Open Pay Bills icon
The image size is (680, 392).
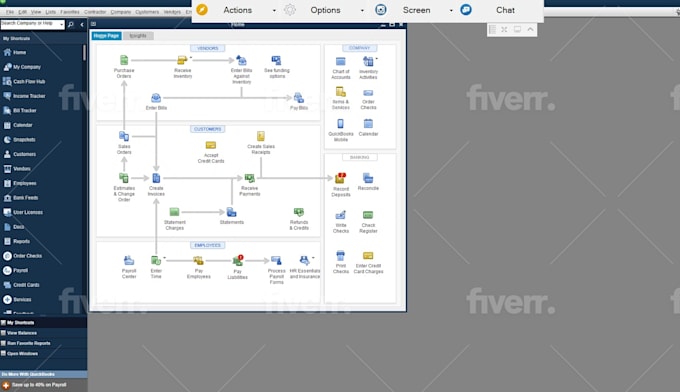299,98
